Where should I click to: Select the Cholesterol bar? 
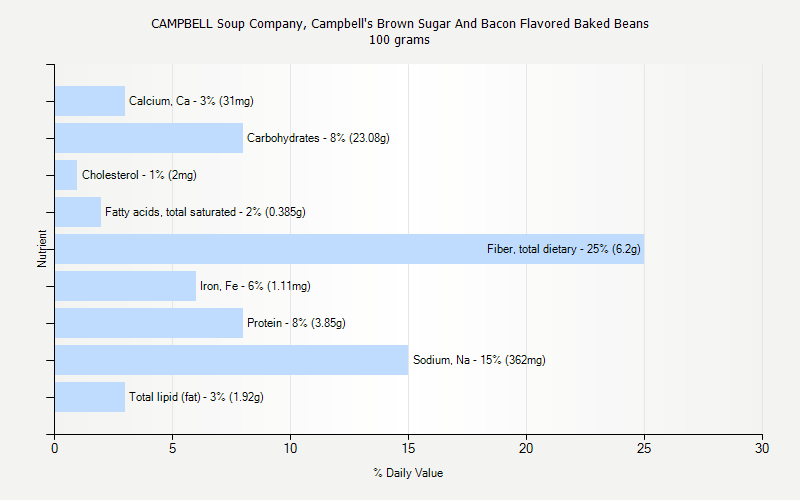(x=66, y=175)
